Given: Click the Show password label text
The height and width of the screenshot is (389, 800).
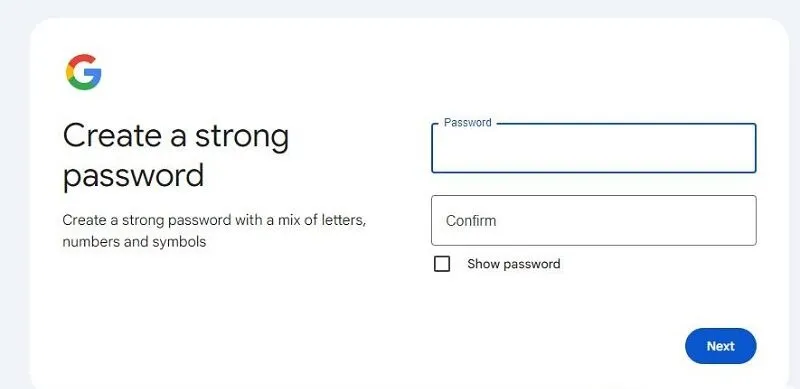Looking at the screenshot, I should click(513, 264).
